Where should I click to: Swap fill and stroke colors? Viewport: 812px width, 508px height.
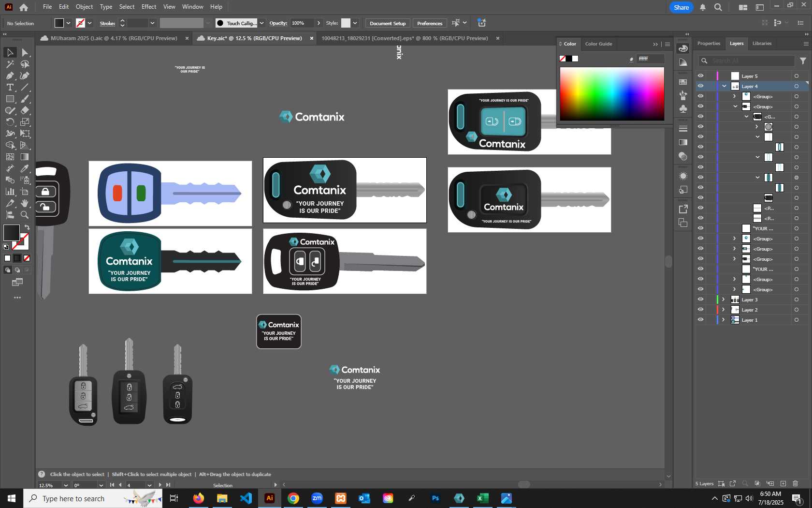coord(28,227)
